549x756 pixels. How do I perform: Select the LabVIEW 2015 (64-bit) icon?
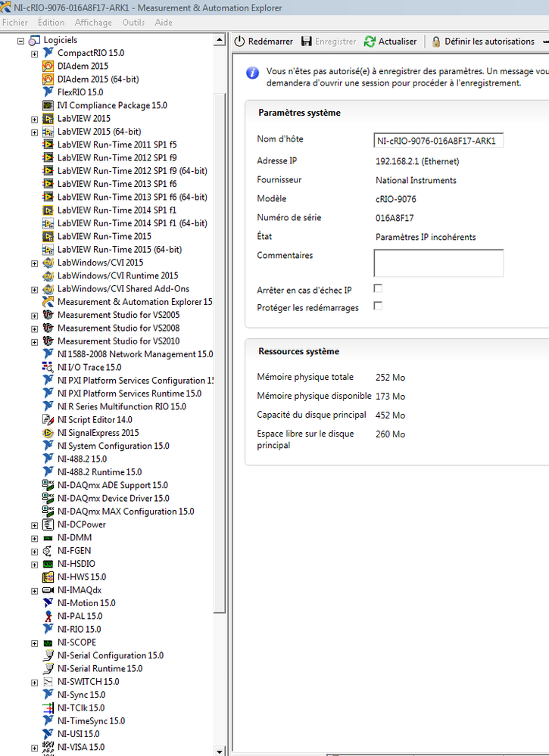(x=48, y=131)
